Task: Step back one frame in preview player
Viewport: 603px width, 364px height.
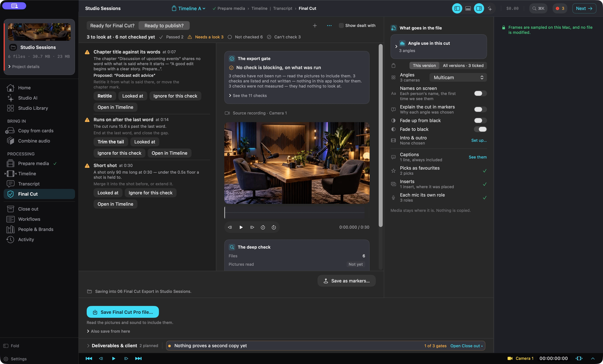Action: [230, 227]
